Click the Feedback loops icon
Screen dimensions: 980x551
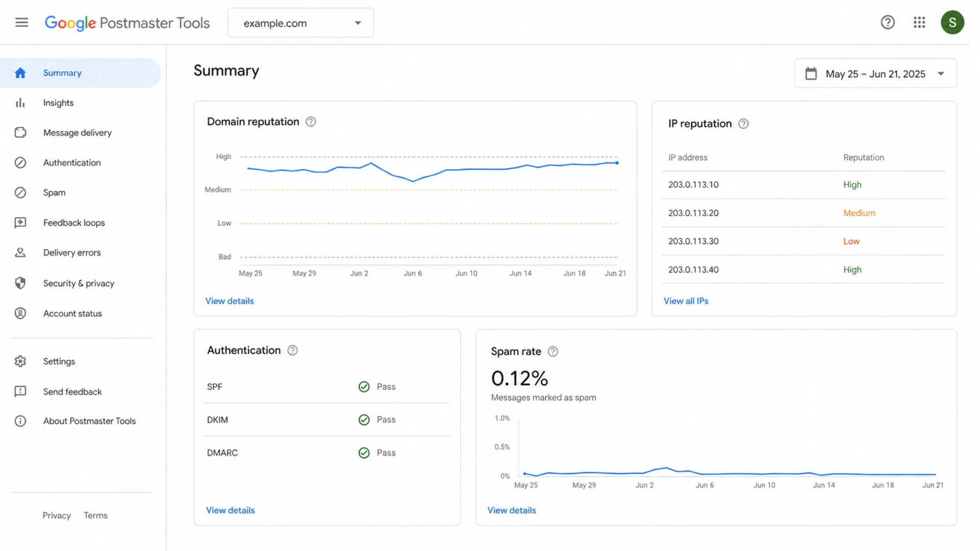point(20,223)
